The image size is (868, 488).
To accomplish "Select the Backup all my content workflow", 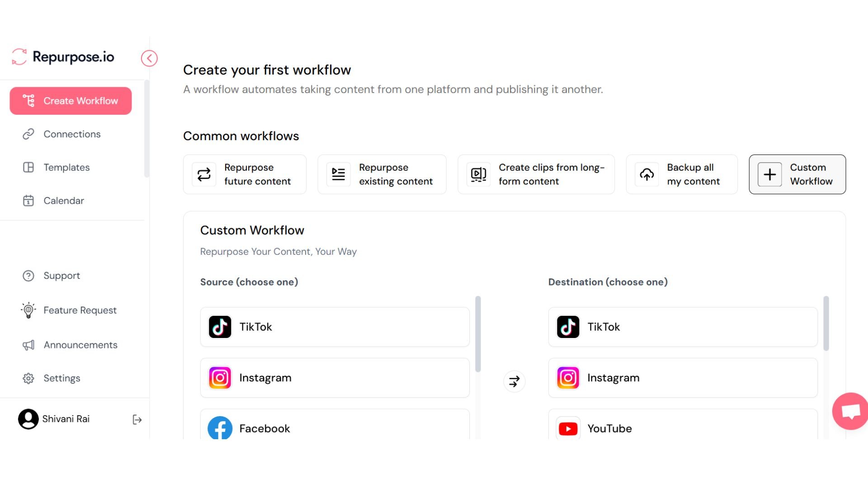I will click(682, 174).
